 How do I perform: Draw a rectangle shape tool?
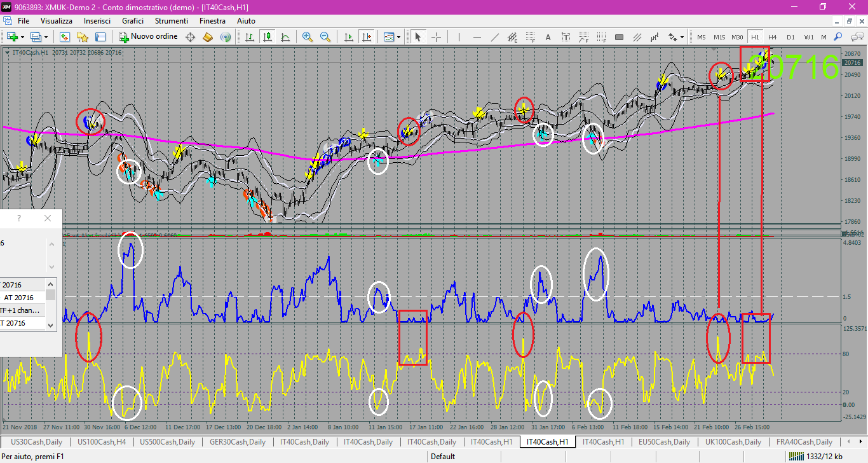click(619, 37)
